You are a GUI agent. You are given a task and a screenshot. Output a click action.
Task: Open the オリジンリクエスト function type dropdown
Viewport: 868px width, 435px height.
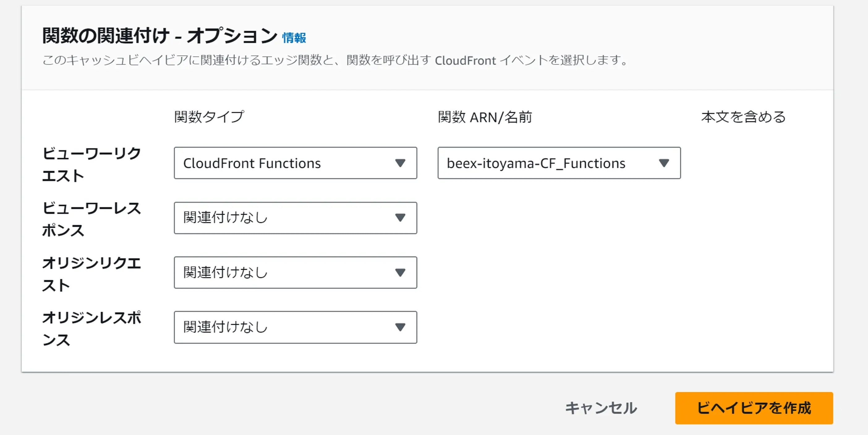295,272
